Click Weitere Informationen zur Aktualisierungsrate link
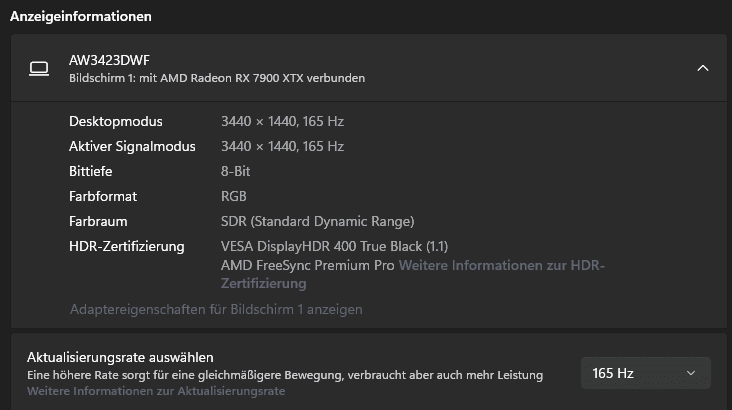 coord(156,391)
